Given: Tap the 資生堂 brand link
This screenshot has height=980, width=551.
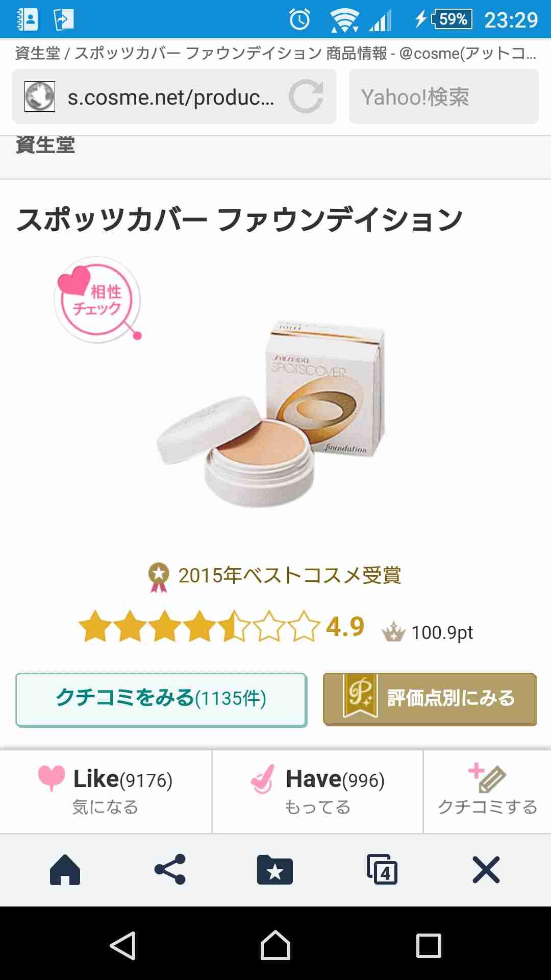Looking at the screenshot, I should tap(45, 145).
